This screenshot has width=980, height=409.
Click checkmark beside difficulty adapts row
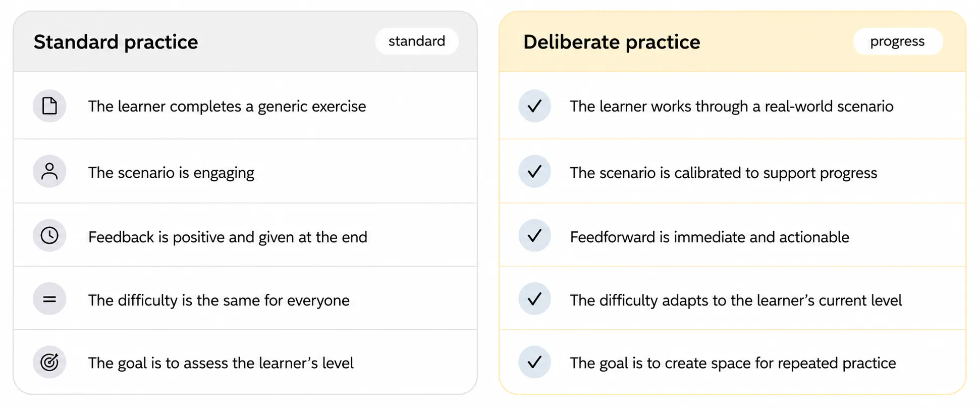pos(534,299)
